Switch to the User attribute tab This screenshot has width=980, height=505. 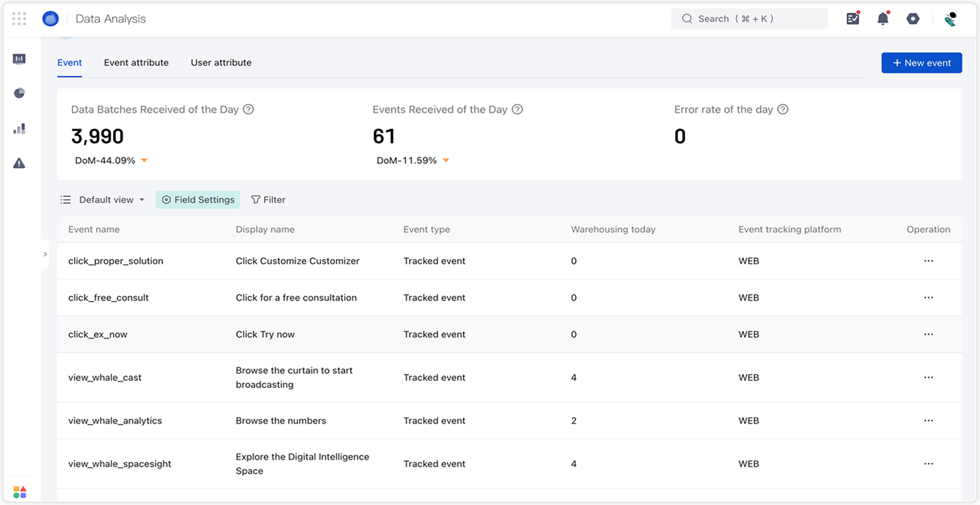[x=221, y=63]
